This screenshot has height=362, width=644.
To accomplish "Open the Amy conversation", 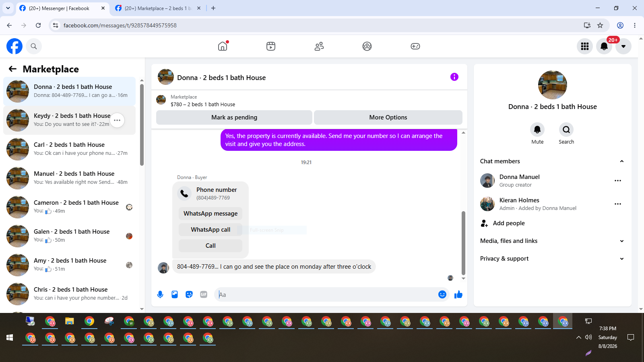I will point(69,265).
